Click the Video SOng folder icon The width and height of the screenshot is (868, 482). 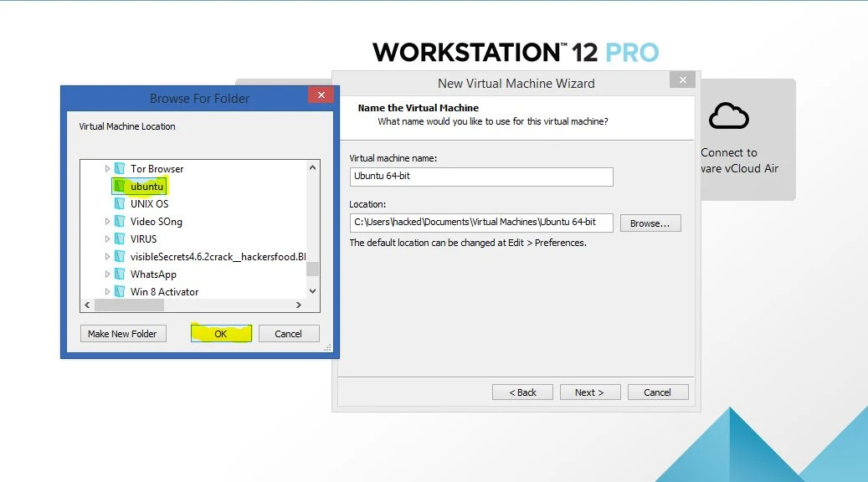(120, 222)
